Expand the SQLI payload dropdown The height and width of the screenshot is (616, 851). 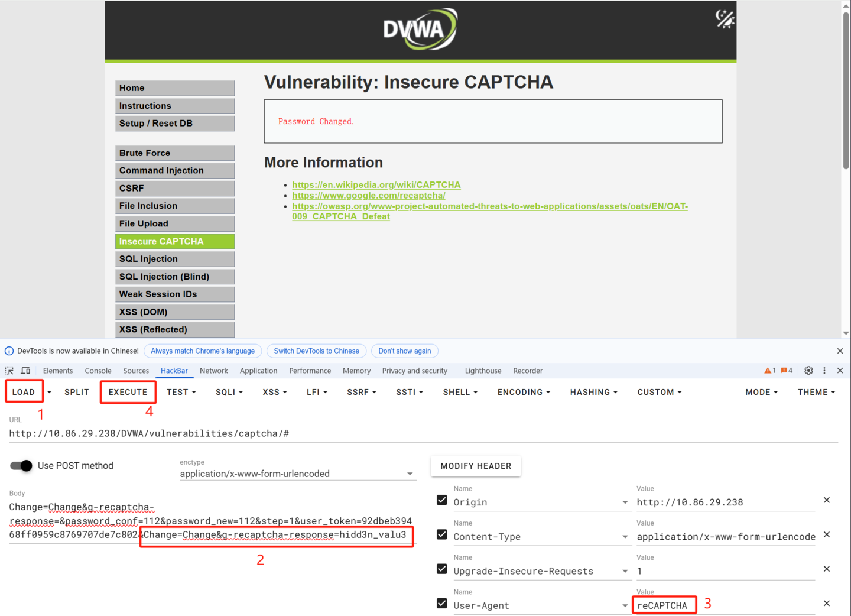point(229,392)
